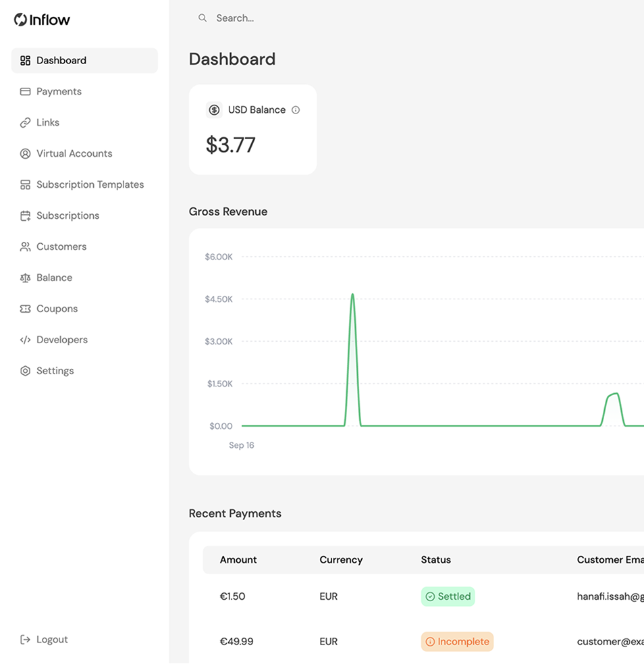Click the revenue peak on the chart
Image resolution: width=644 pixels, height=664 pixels.
coord(352,295)
